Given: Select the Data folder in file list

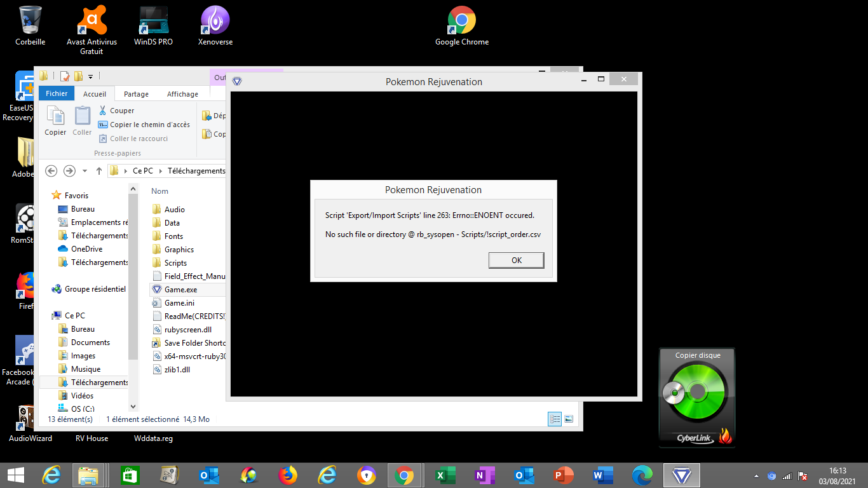Looking at the screenshot, I should pos(166,223).
